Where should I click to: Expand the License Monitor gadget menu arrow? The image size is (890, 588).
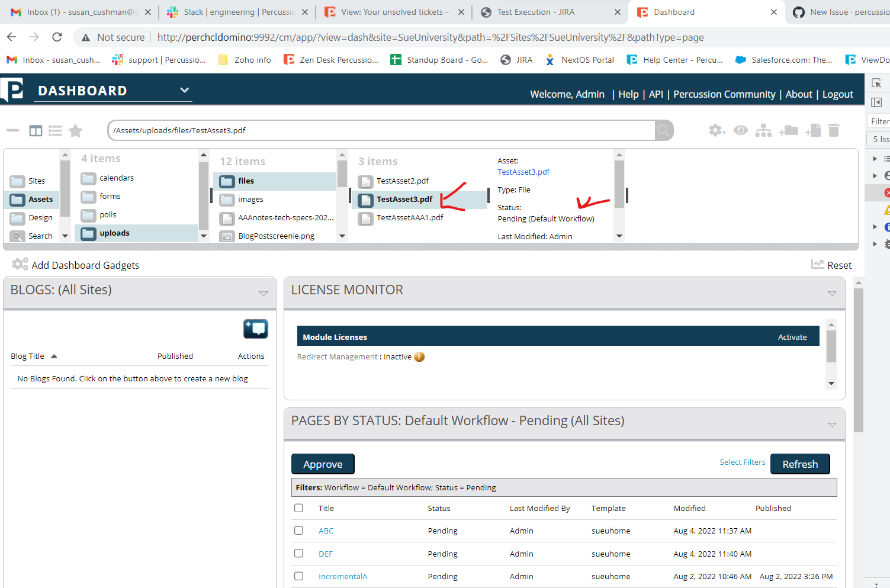pos(832,294)
